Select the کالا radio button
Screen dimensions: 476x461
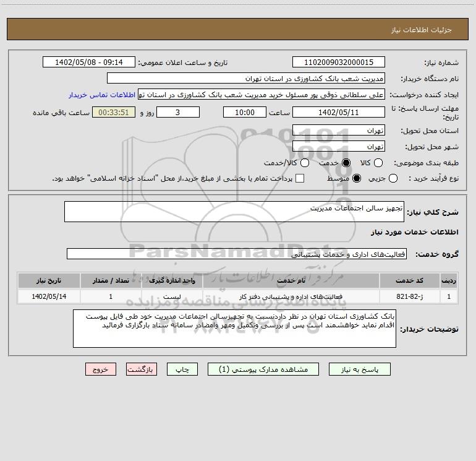point(378,163)
